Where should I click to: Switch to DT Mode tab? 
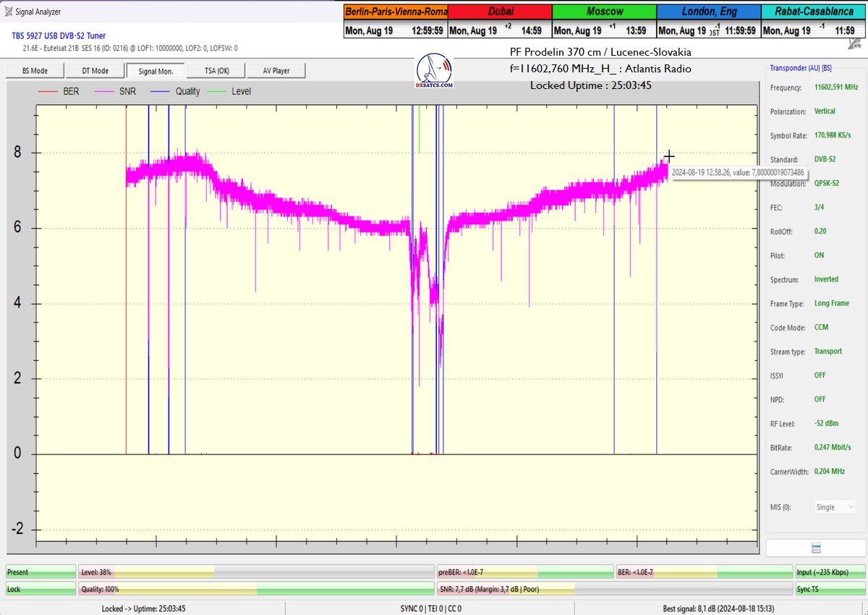pyautogui.click(x=95, y=71)
